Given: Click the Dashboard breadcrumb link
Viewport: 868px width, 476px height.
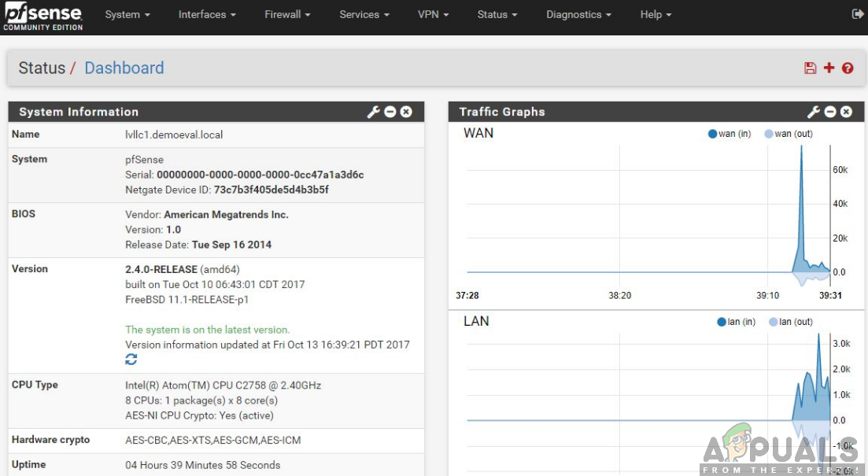Looking at the screenshot, I should [x=124, y=68].
